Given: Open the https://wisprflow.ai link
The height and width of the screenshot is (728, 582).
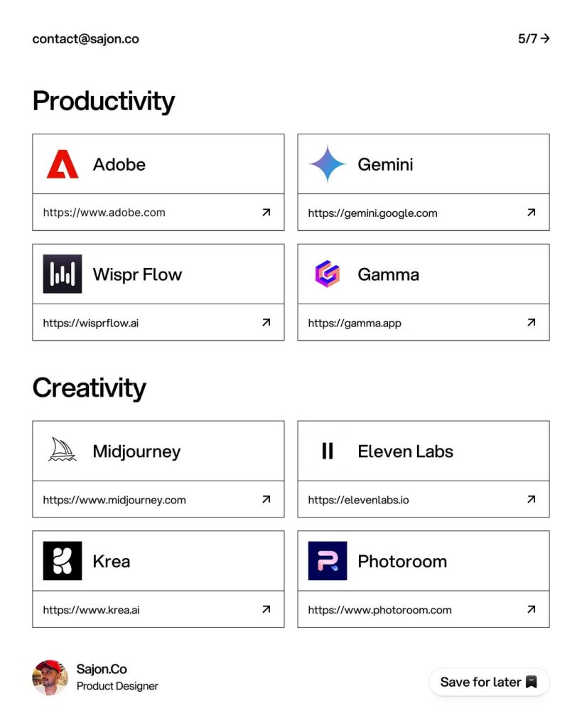Looking at the screenshot, I should (91, 323).
